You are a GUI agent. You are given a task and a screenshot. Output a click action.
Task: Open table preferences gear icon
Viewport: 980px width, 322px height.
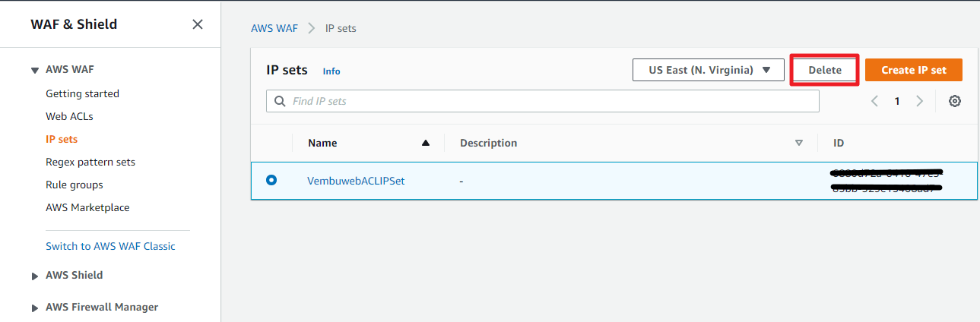pos(955,101)
